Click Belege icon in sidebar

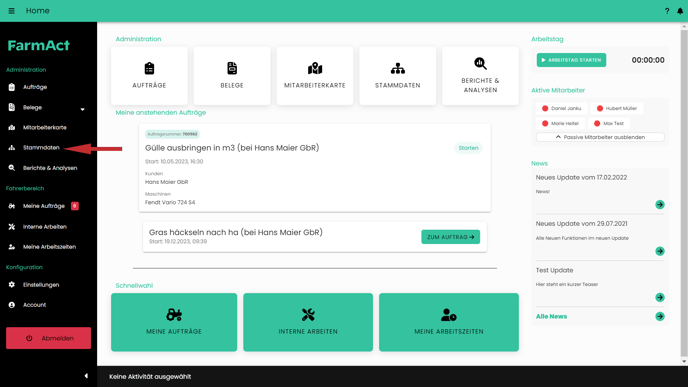(12, 107)
